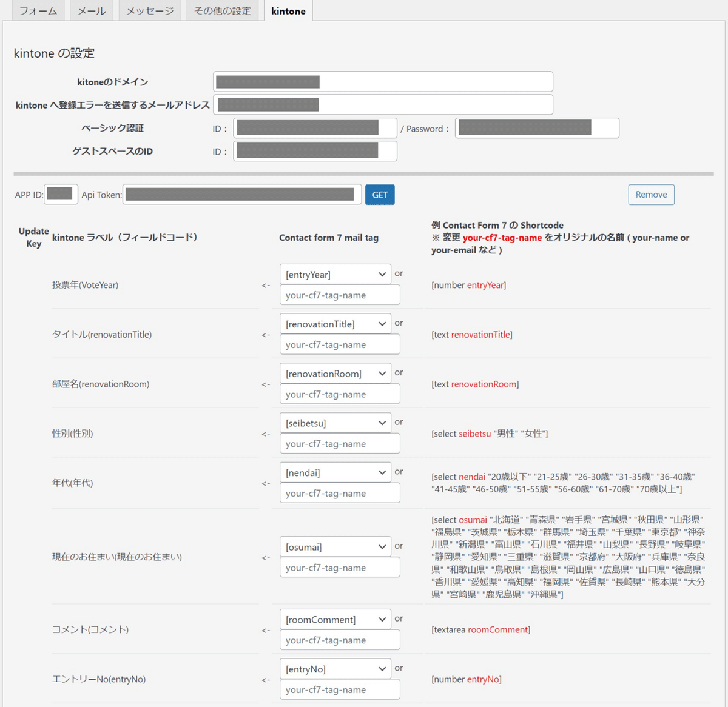
Task: Focus the ゲストスペースのID input field
Action: tap(315, 151)
